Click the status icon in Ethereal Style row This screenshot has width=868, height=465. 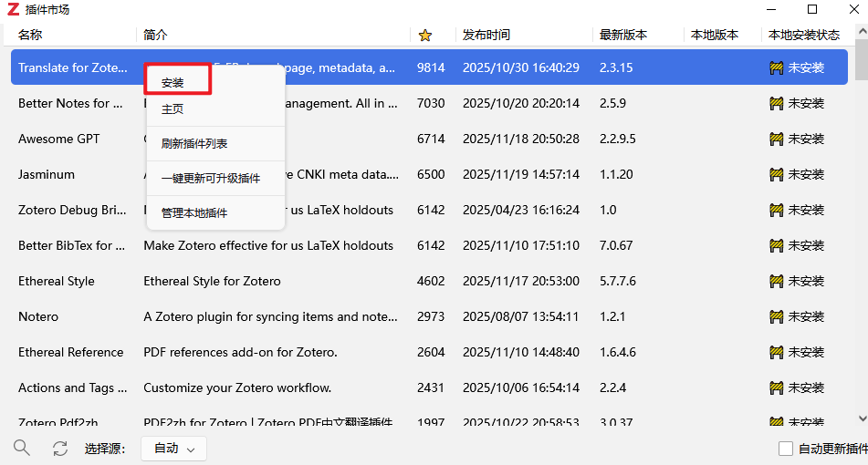point(777,282)
